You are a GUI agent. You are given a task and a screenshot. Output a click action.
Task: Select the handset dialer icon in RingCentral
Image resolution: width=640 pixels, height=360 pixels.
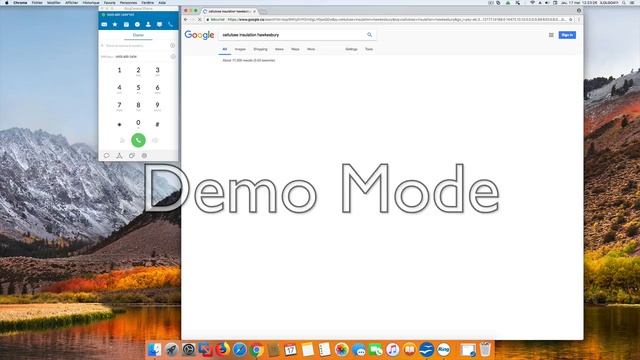(x=171, y=24)
